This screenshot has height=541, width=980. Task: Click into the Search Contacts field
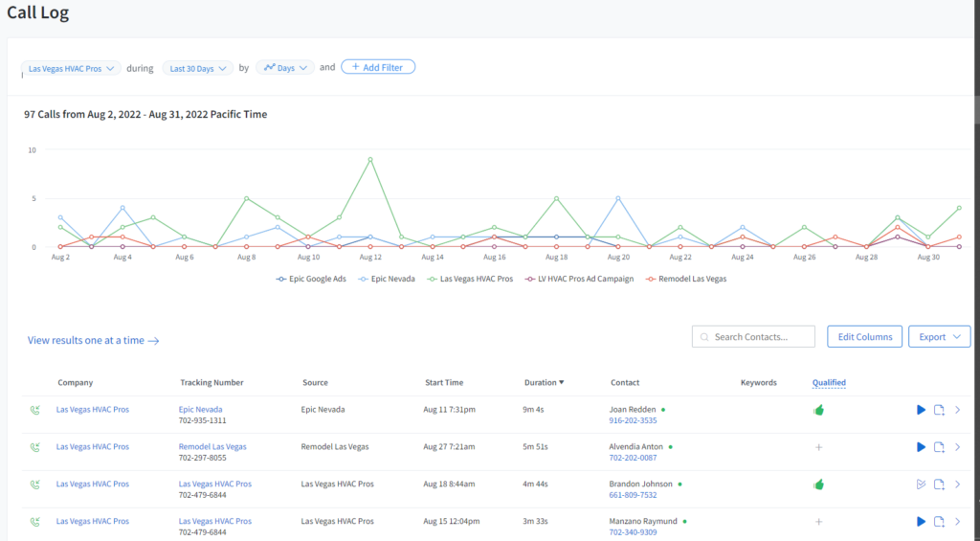tap(754, 337)
